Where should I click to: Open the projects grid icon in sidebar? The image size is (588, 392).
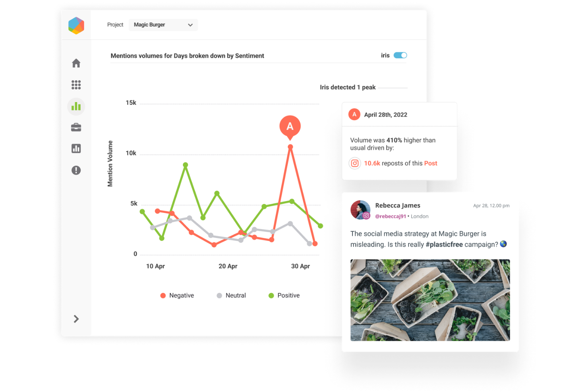(x=76, y=85)
